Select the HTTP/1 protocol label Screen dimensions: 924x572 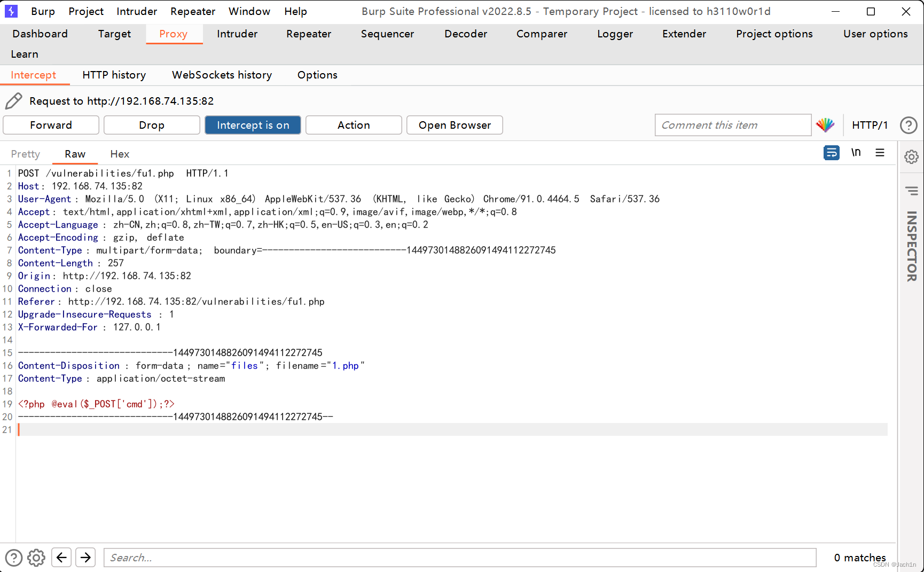click(870, 125)
